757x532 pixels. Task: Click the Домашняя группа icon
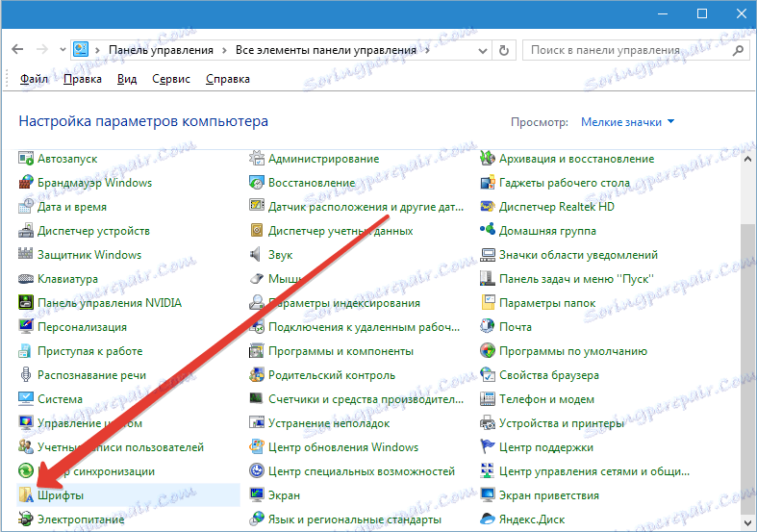point(487,231)
